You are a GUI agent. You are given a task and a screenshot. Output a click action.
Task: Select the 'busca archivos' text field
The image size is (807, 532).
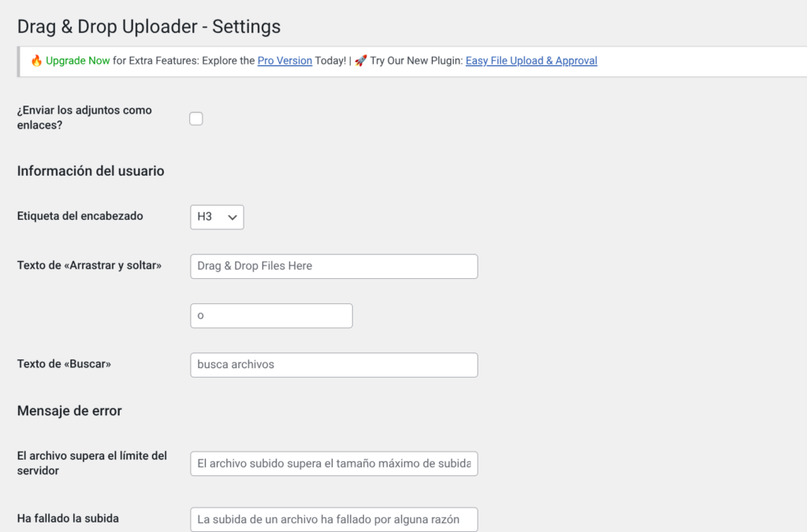(x=334, y=365)
